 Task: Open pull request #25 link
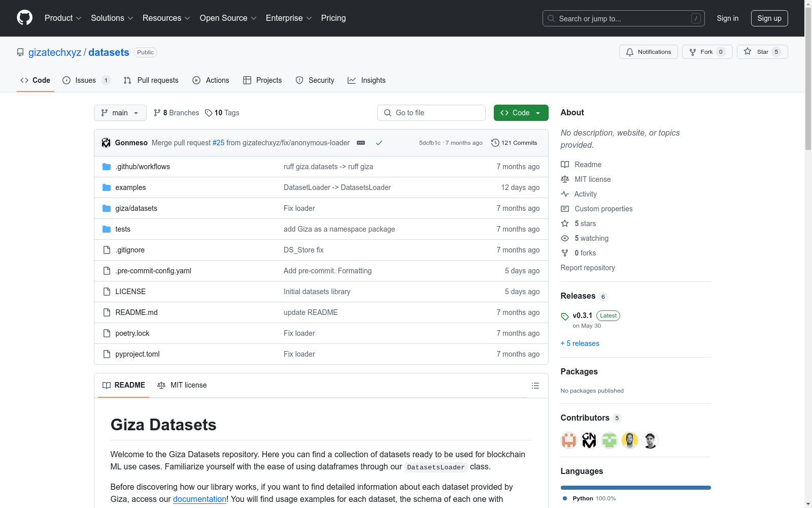(x=218, y=143)
